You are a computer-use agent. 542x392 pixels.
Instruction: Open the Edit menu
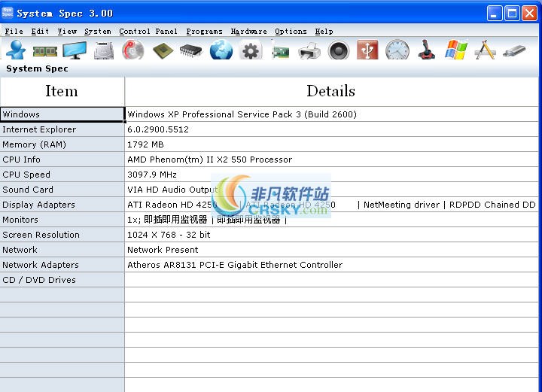point(40,32)
